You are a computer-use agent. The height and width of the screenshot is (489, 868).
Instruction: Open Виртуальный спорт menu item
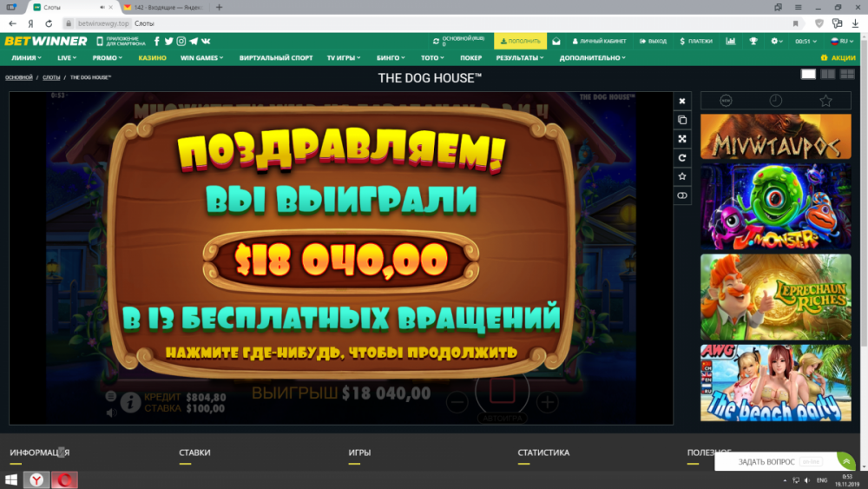tap(276, 57)
